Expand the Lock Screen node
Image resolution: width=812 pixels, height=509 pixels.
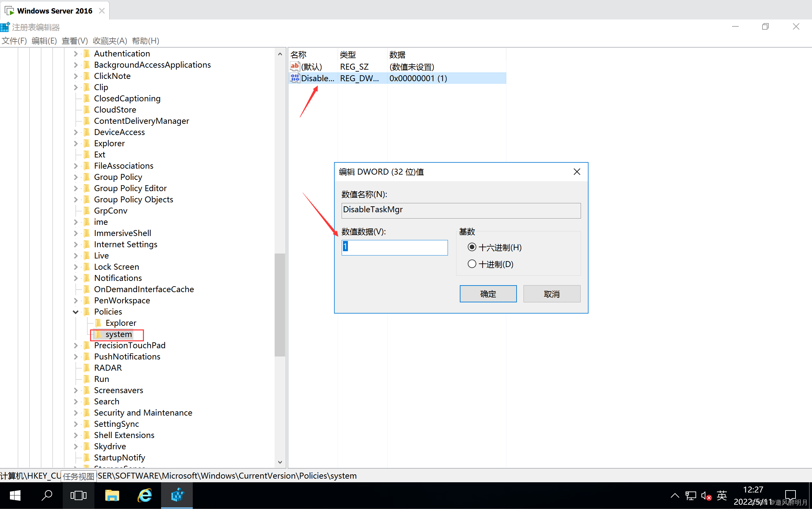tap(75, 267)
